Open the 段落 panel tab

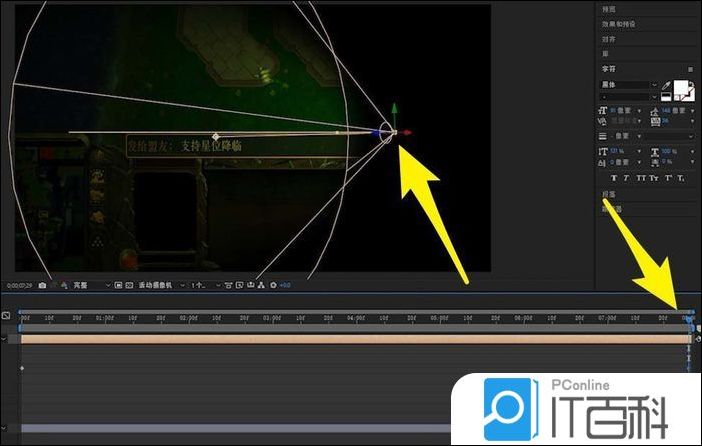pos(608,194)
